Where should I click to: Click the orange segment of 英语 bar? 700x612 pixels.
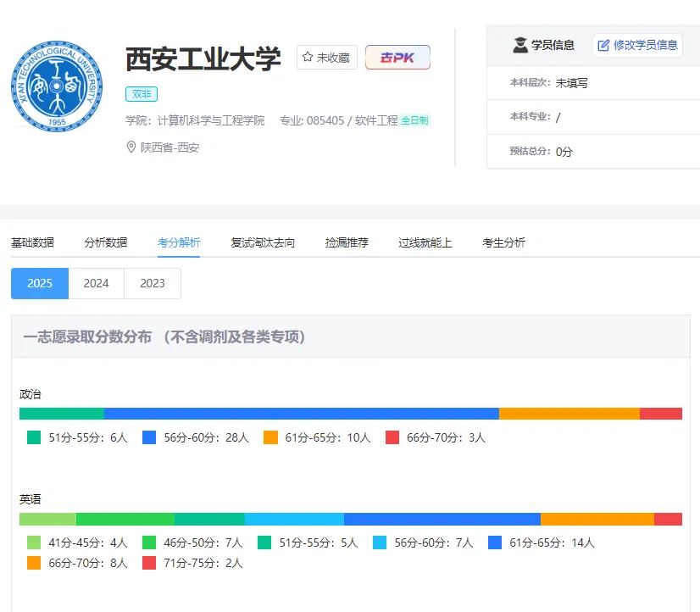pos(597,519)
